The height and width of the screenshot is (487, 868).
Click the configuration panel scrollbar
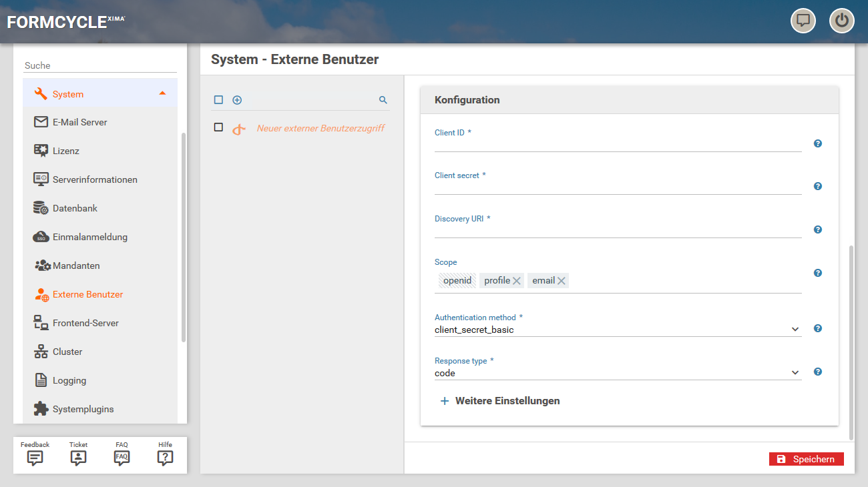(x=851, y=342)
